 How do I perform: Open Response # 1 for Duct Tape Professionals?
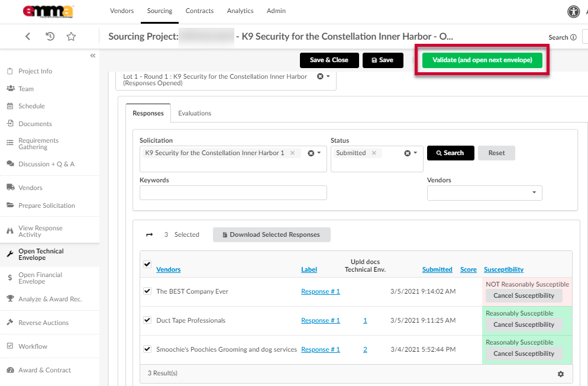tap(321, 320)
